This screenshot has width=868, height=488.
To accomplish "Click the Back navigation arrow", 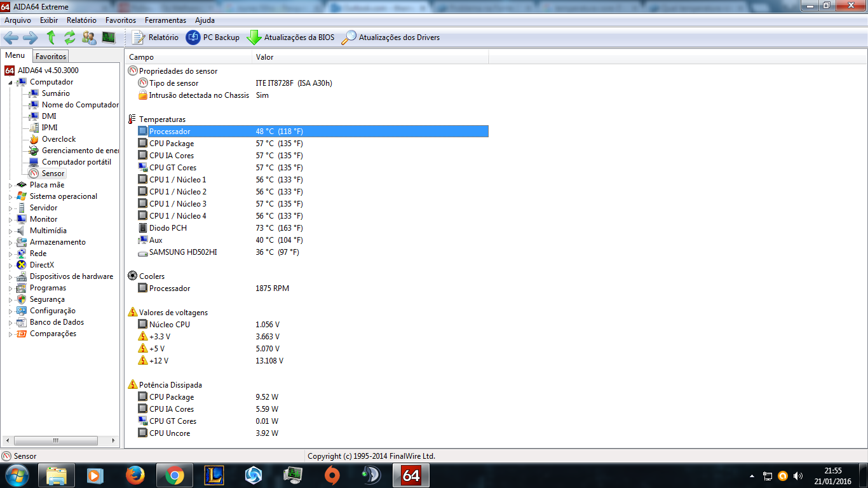I will 11,37.
